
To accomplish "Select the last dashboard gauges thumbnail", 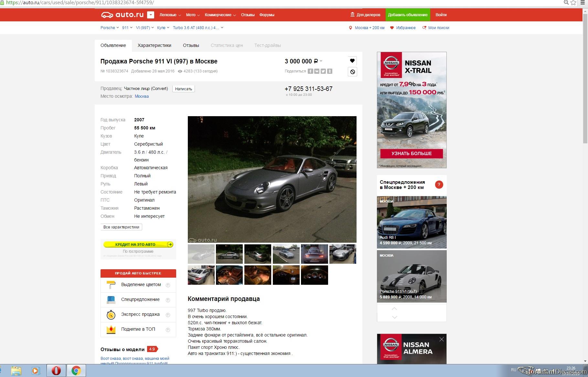I will click(314, 275).
